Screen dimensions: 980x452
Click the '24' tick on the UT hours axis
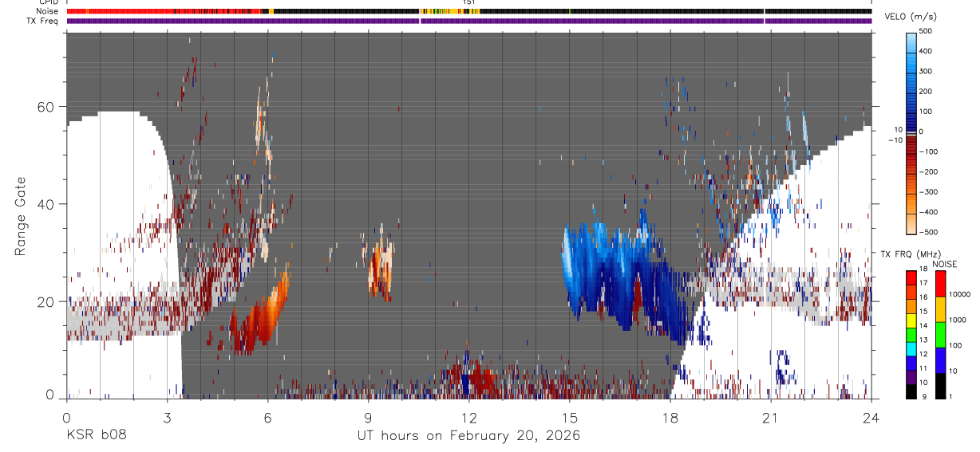coord(871,417)
